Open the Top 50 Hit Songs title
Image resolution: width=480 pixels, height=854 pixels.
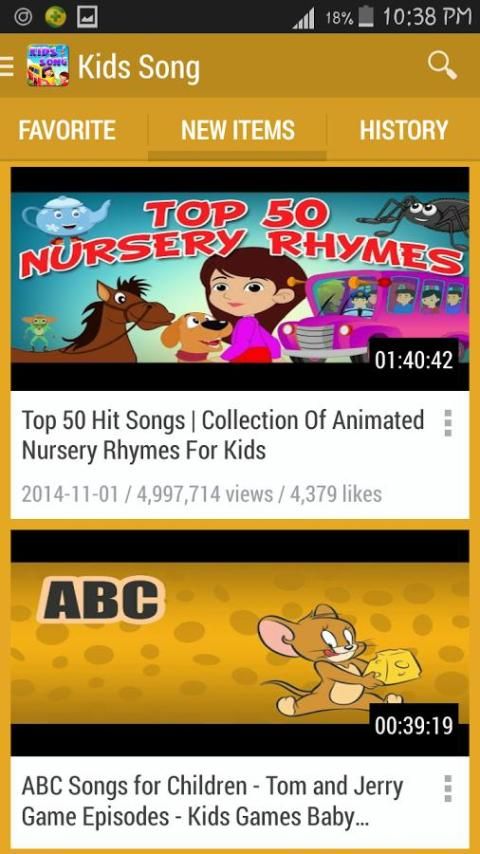223,435
